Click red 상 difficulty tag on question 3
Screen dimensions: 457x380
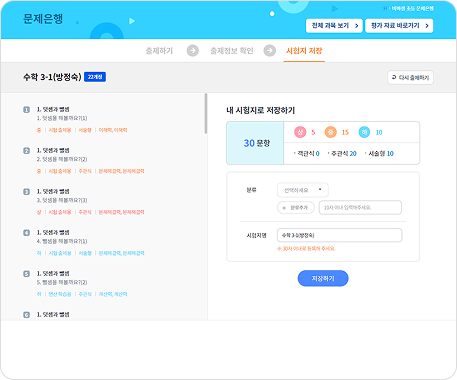pyautogui.click(x=39, y=212)
